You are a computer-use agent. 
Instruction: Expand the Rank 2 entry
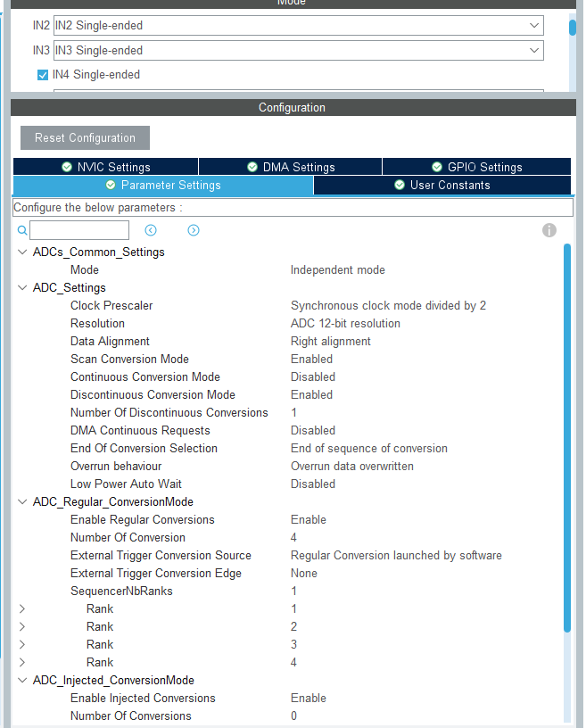[21, 627]
